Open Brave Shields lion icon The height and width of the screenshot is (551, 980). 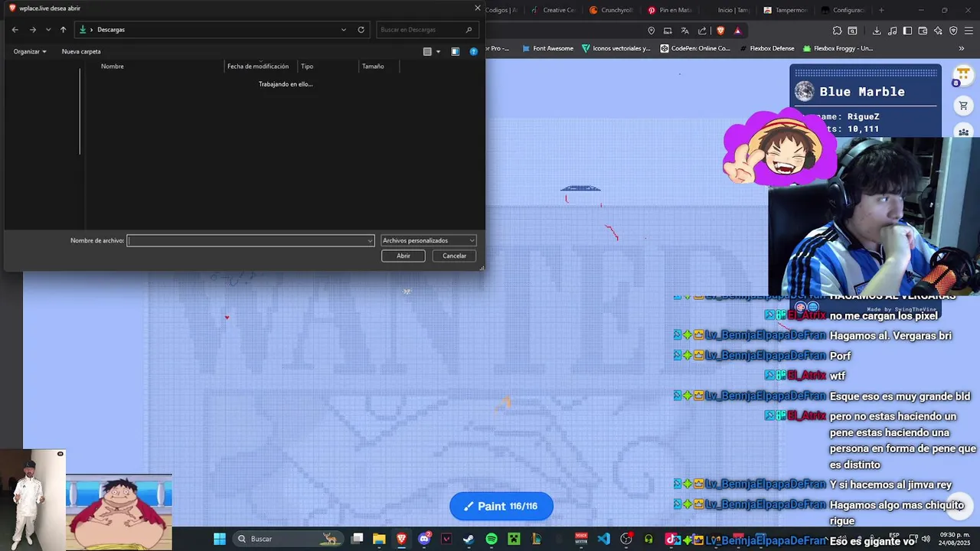pos(720,31)
